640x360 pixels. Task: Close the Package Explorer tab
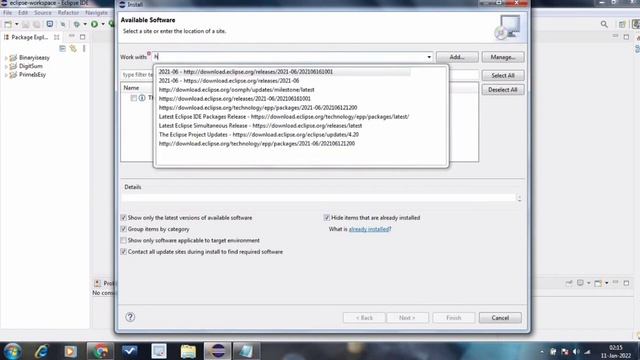pyautogui.click(x=57, y=37)
